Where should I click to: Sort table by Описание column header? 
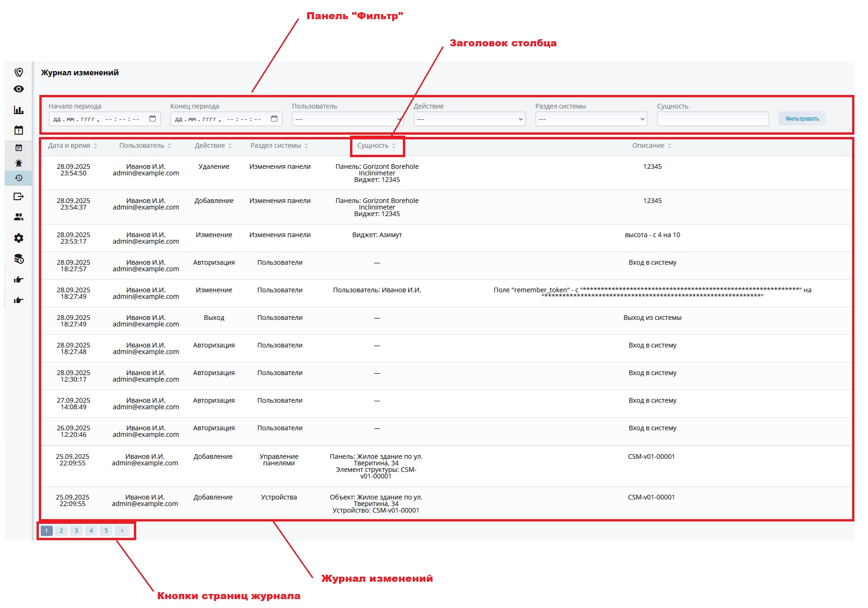click(x=651, y=145)
